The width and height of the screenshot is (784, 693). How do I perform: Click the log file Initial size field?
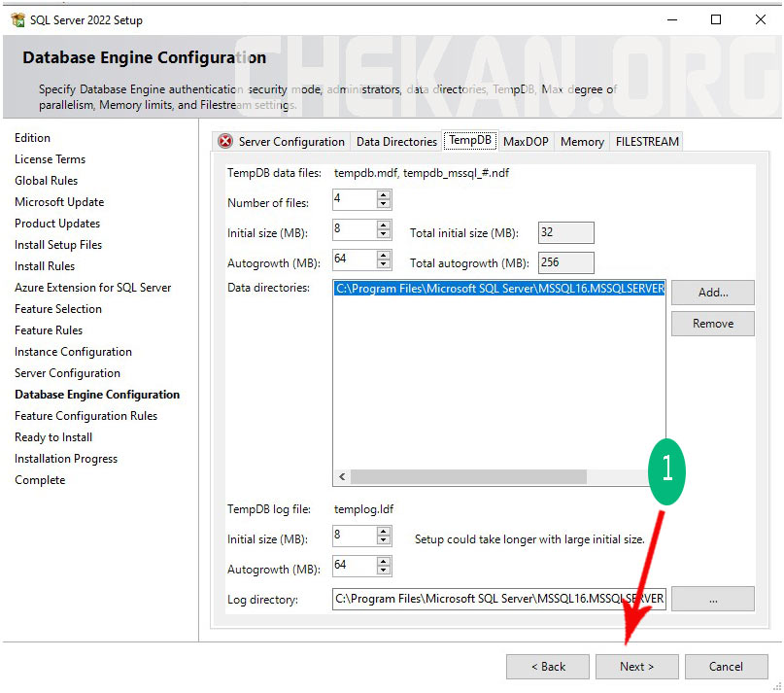click(x=355, y=536)
